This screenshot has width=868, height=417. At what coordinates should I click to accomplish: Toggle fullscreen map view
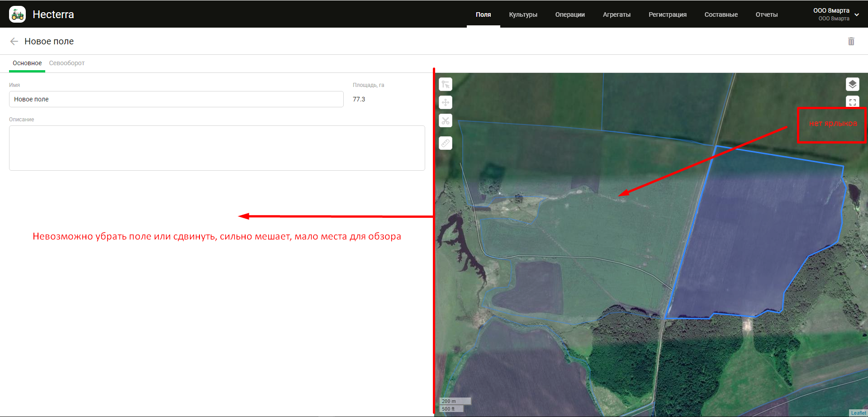coord(852,102)
